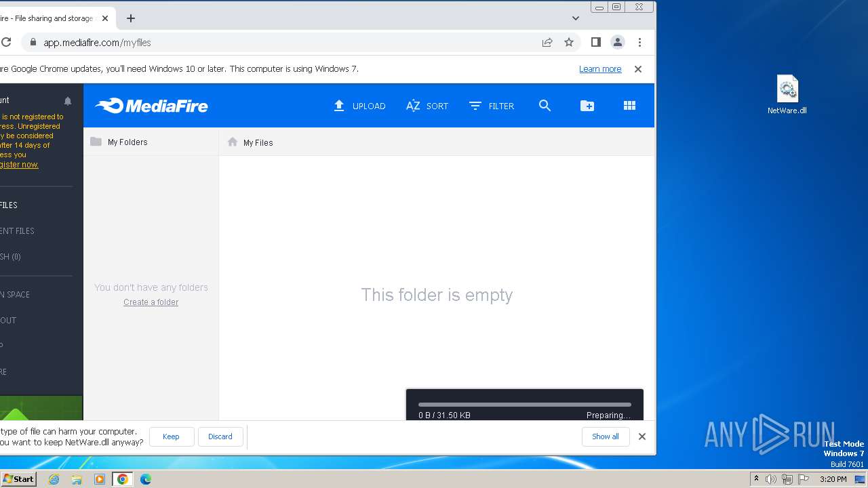Select the NetWare.dll desktop file
The width and height of the screenshot is (868, 488).
click(x=787, y=95)
